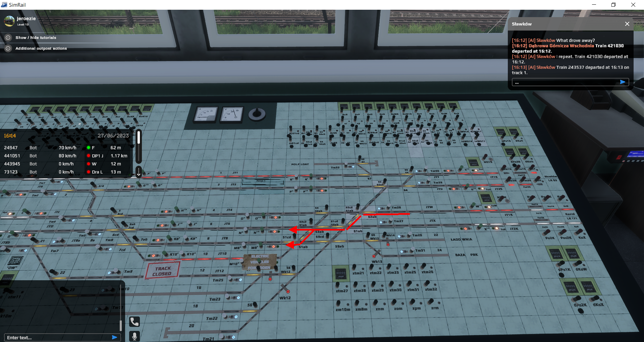Screen dimensions: 644x342
Task: Turn the KoX switch
Action: pyautogui.click(x=579, y=232)
